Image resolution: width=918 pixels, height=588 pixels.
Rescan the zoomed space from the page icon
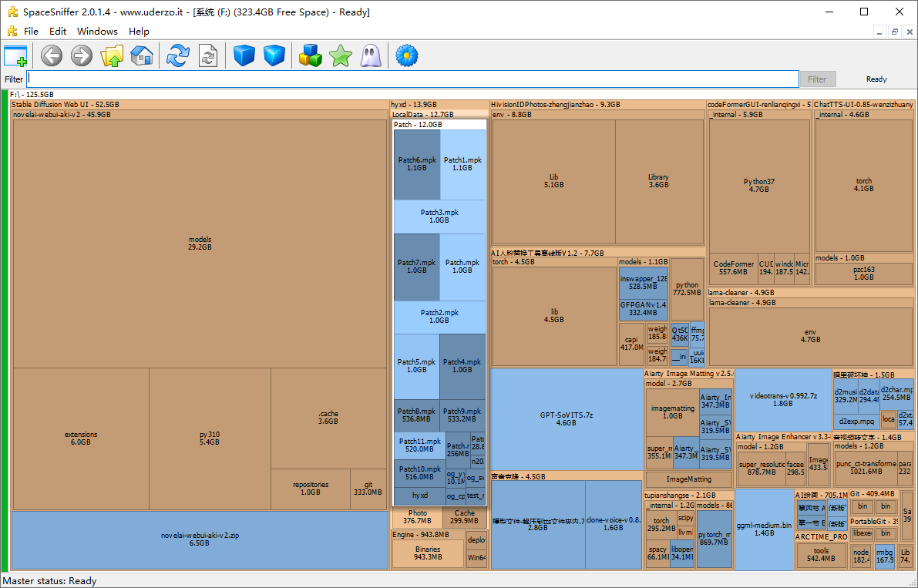(208, 55)
